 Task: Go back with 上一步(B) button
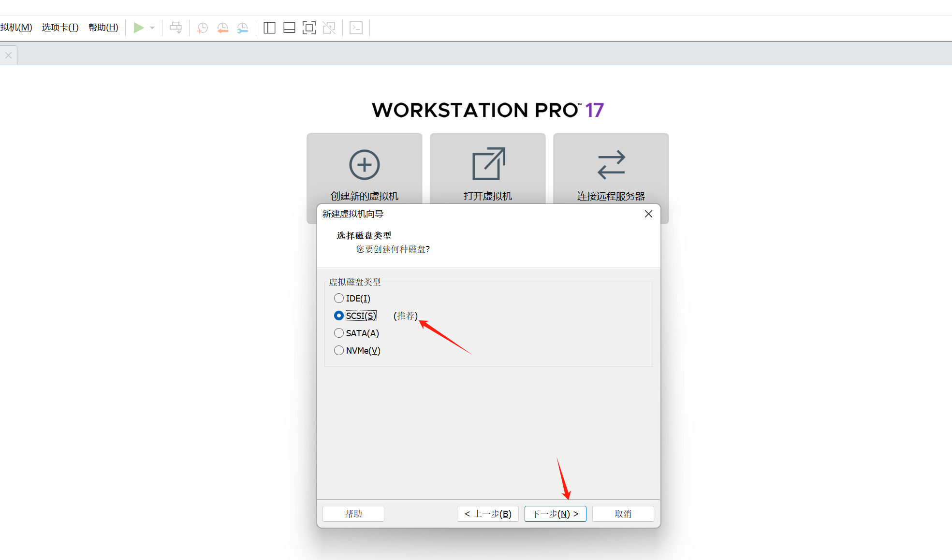(x=488, y=514)
